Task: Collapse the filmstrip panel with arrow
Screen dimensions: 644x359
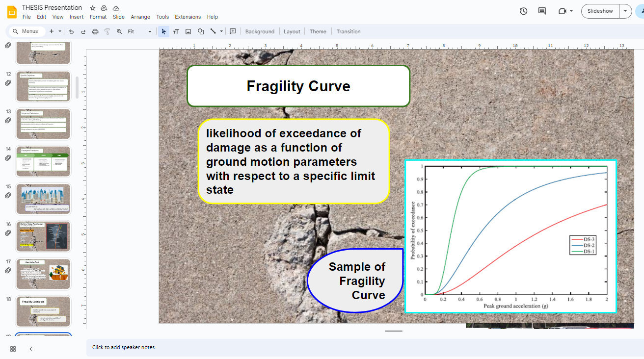Action: click(x=30, y=349)
